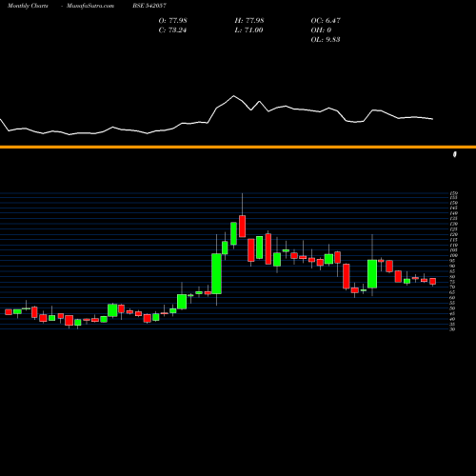Click the high price 'H: 77.98'
The image size is (476, 476).
point(249,21)
